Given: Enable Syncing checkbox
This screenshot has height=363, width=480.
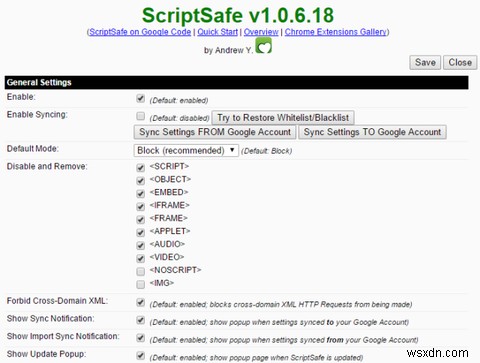Looking at the screenshot, I should (x=141, y=116).
